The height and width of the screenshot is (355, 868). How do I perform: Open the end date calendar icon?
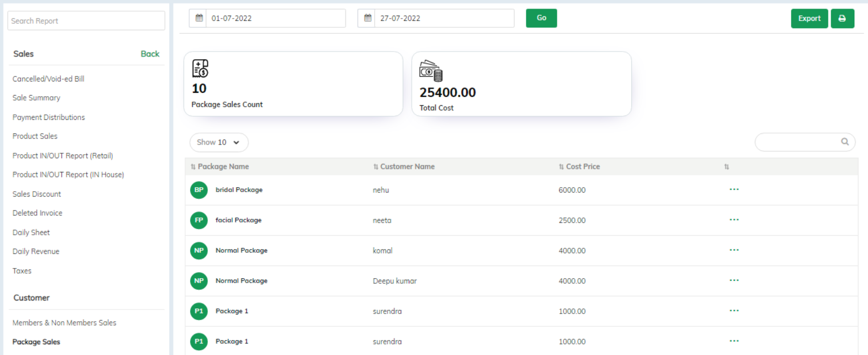pyautogui.click(x=368, y=18)
